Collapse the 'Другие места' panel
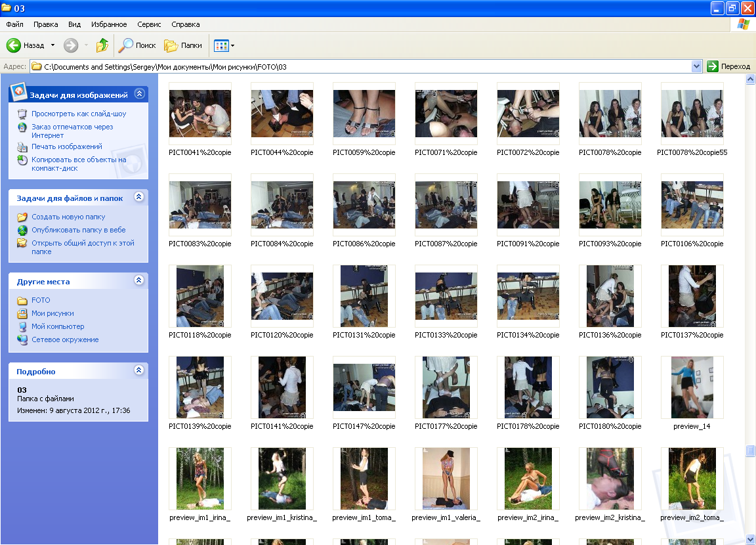 (139, 280)
